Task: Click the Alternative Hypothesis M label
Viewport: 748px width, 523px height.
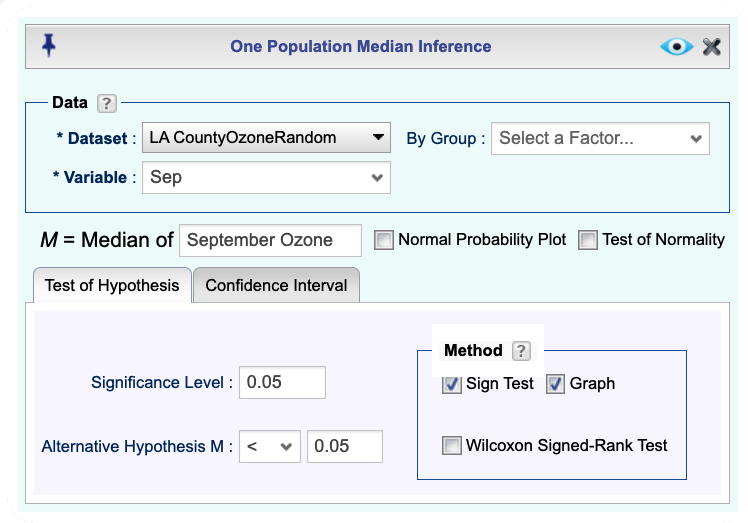Action: point(137,447)
